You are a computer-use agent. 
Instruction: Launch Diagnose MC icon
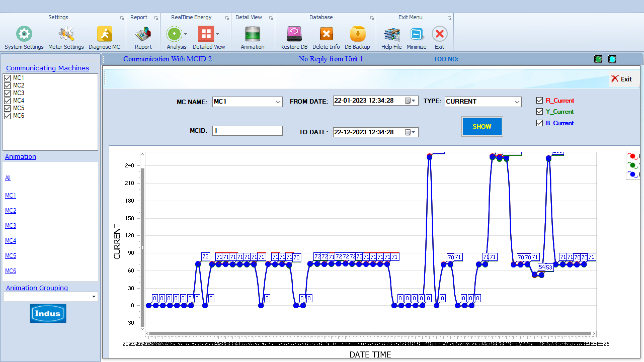pyautogui.click(x=104, y=34)
